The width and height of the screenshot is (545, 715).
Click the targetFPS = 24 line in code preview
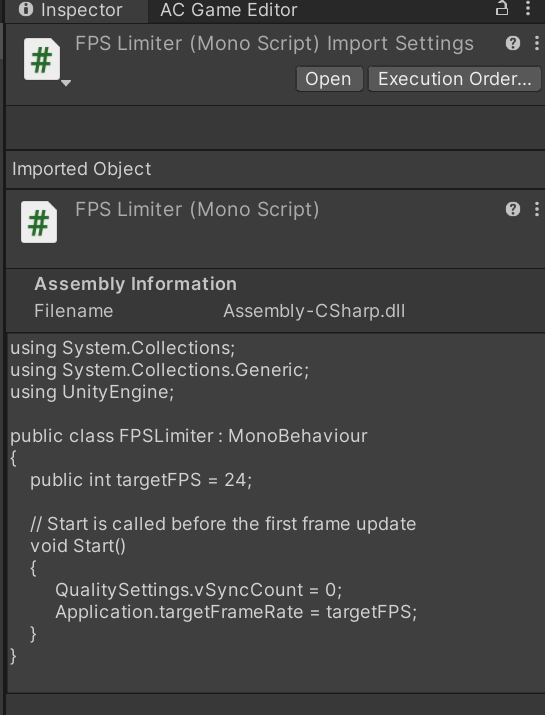pyautogui.click(x=141, y=480)
